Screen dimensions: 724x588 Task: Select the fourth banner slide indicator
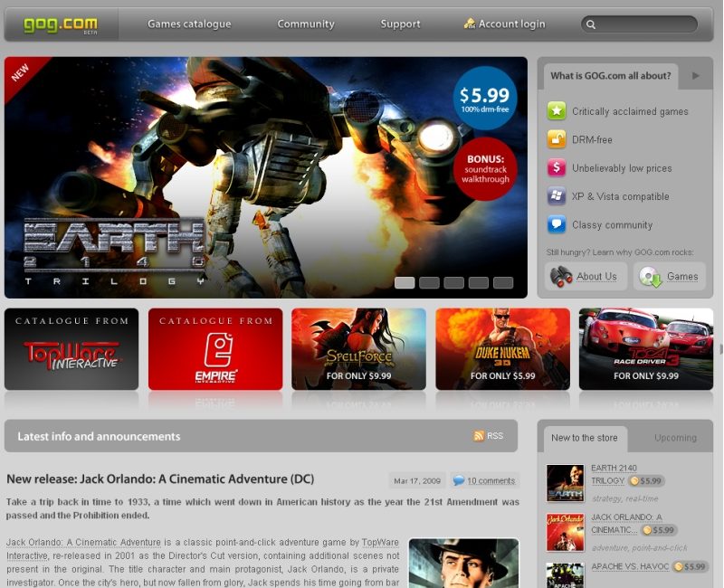(479, 283)
